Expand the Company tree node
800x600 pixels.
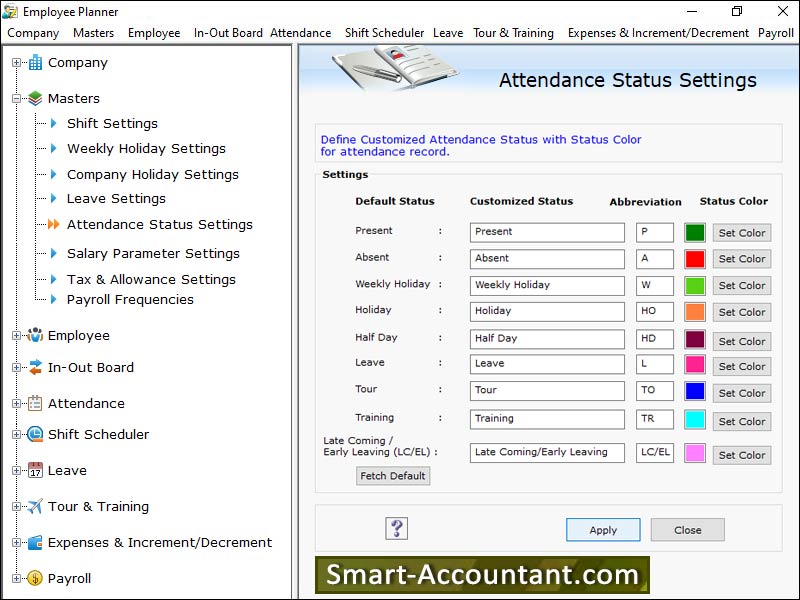pos(16,63)
